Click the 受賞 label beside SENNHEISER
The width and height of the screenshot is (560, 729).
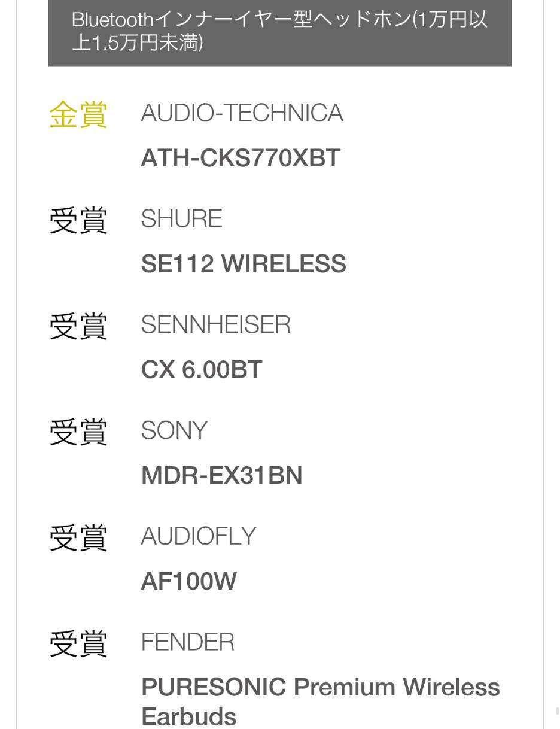tap(78, 326)
